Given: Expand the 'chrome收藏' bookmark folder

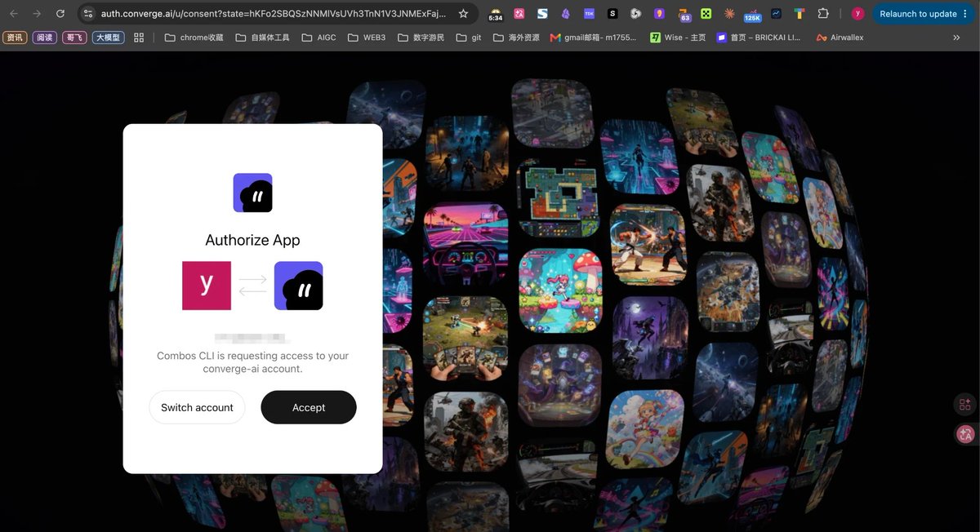Looking at the screenshot, I should pyautogui.click(x=194, y=38).
